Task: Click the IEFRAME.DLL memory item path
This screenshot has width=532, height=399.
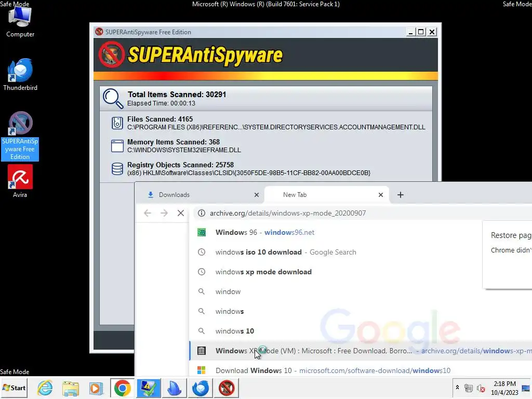Action: tap(184, 150)
